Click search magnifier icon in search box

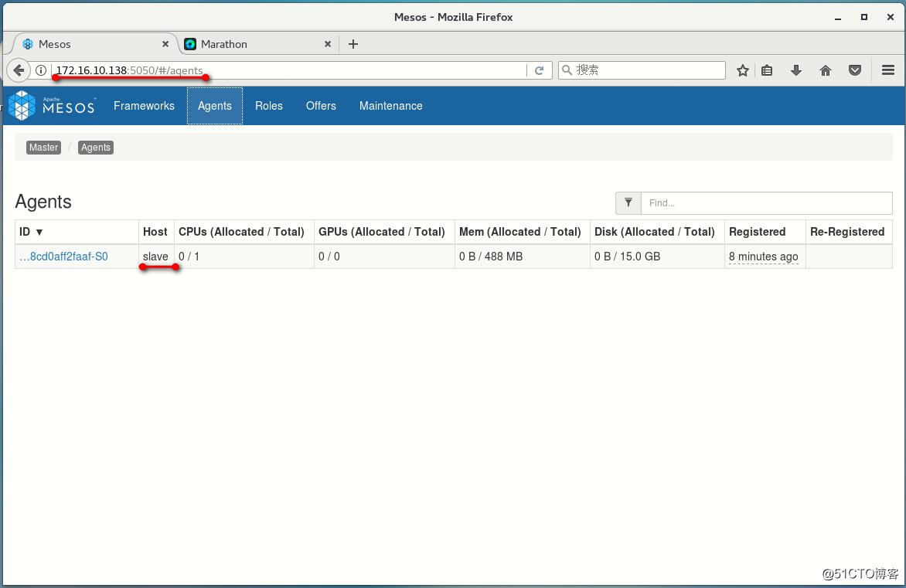tap(567, 70)
